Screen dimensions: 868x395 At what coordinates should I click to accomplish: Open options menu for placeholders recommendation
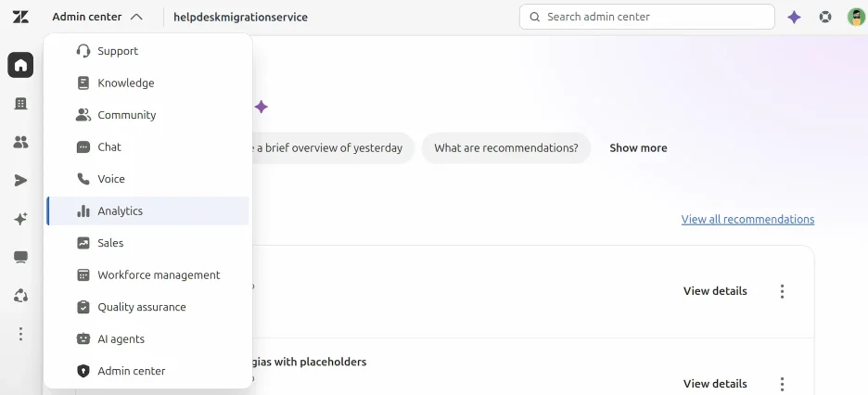click(782, 383)
